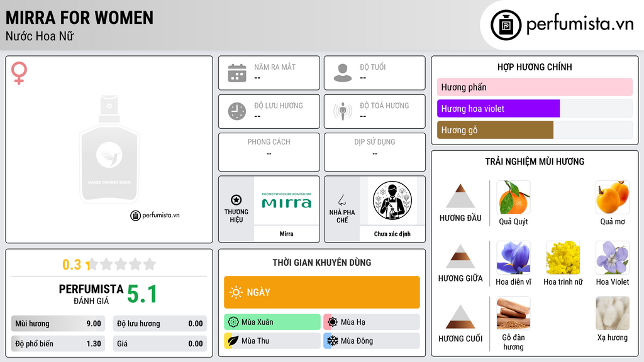The width and height of the screenshot is (644, 362).
Task: Select the Mùa Thu season bar
Action: [x=272, y=341]
